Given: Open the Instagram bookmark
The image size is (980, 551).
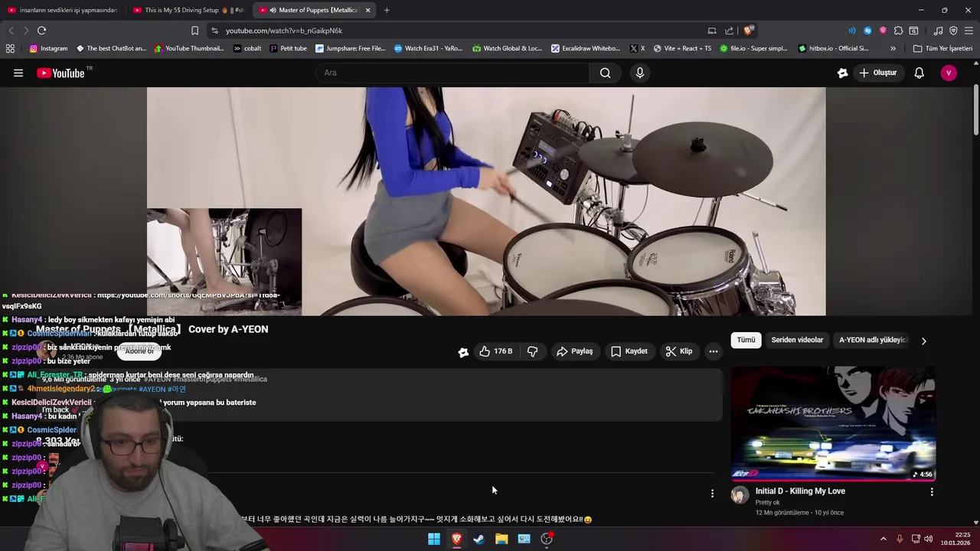Looking at the screenshot, I should pyautogui.click(x=48, y=48).
